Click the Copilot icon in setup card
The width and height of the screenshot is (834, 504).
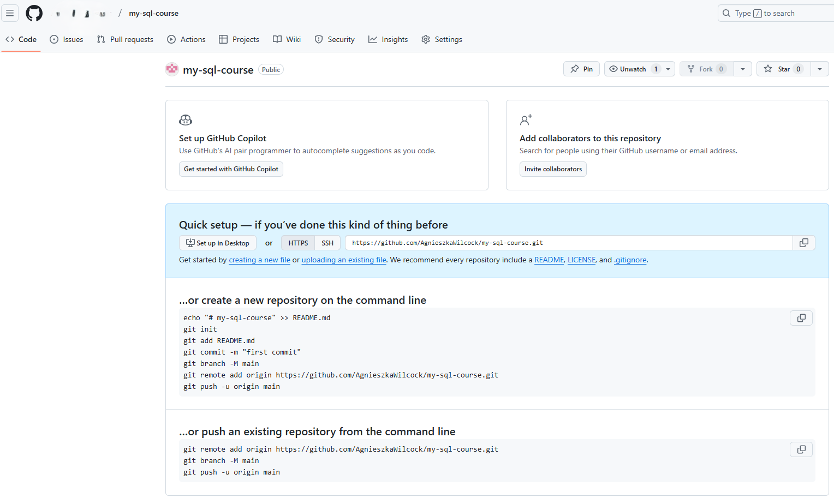(186, 120)
